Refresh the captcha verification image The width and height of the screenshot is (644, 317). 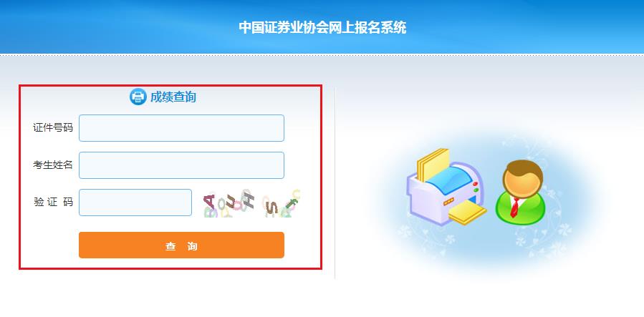[x=251, y=203]
